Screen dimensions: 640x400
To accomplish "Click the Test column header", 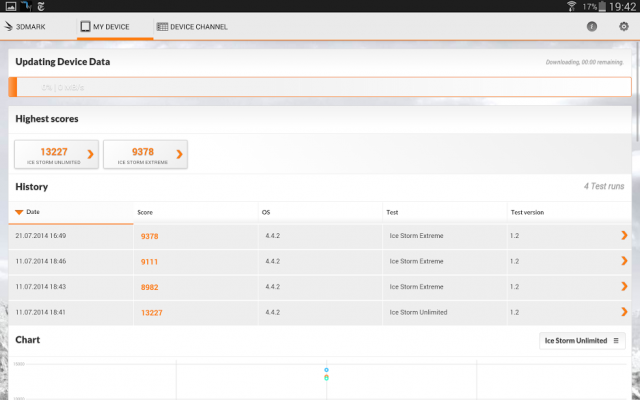I will tap(445, 212).
